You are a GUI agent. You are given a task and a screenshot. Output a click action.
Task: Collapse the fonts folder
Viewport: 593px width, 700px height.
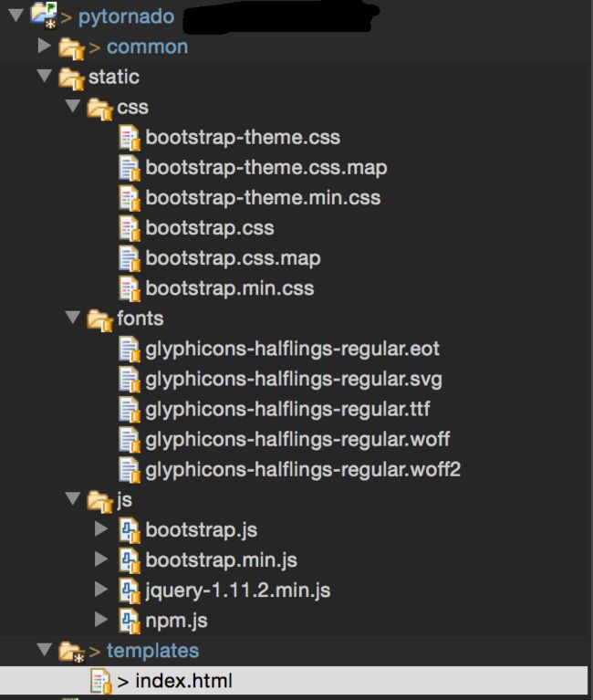point(72,317)
